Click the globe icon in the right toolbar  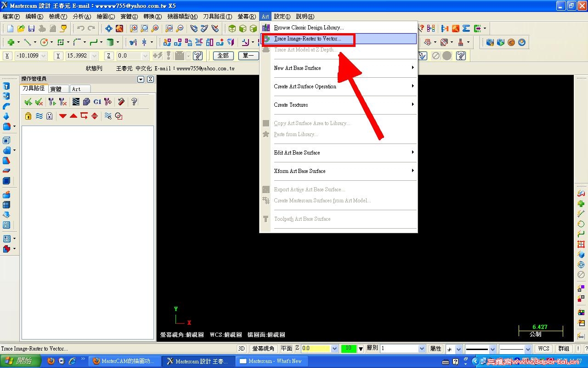point(581,264)
